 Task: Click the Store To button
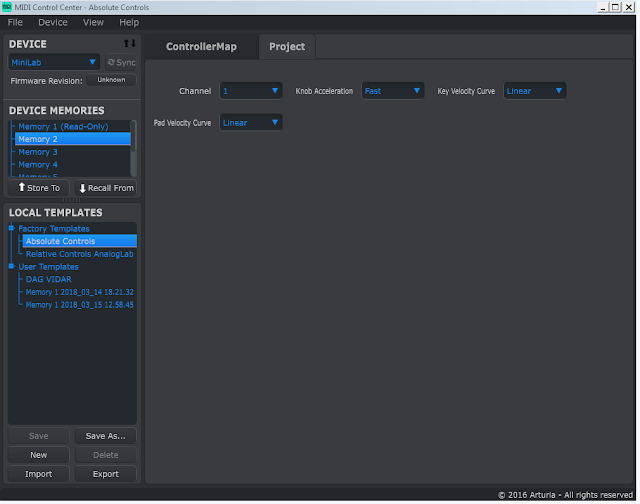(x=39, y=188)
